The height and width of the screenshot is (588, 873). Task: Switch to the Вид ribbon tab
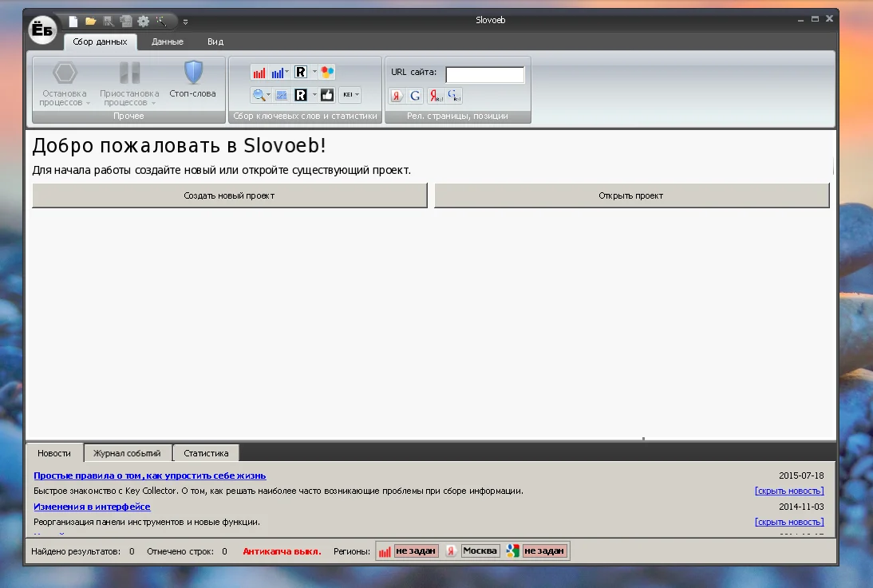point(215,41)
